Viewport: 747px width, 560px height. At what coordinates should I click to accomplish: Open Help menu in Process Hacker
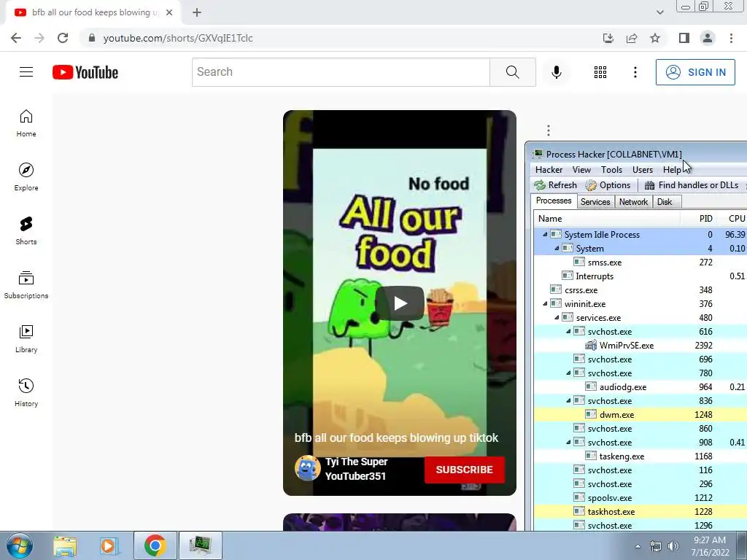[672, 170]
